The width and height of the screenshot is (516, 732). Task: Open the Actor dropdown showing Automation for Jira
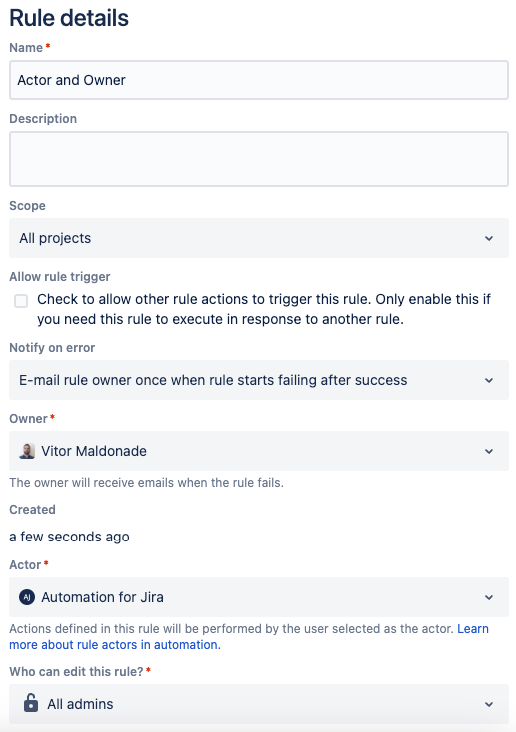pyautogui.click(x=259, y=597)
